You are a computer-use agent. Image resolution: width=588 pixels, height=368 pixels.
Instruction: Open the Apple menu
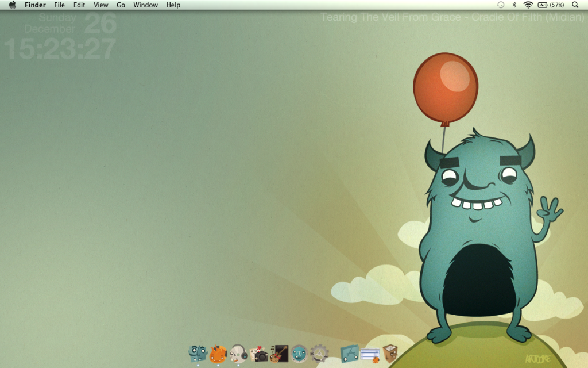13,5
